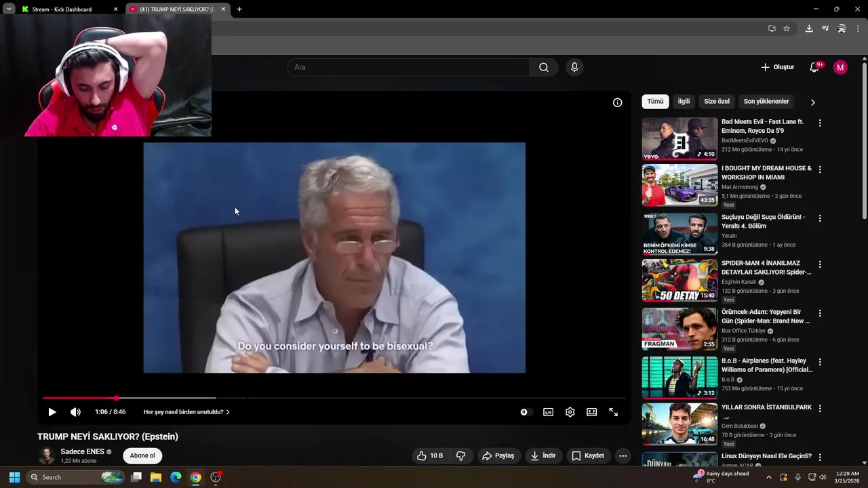Open Chrome from taskbar
The height and width of the screenshot is (488, 868).
pos(195,477)
